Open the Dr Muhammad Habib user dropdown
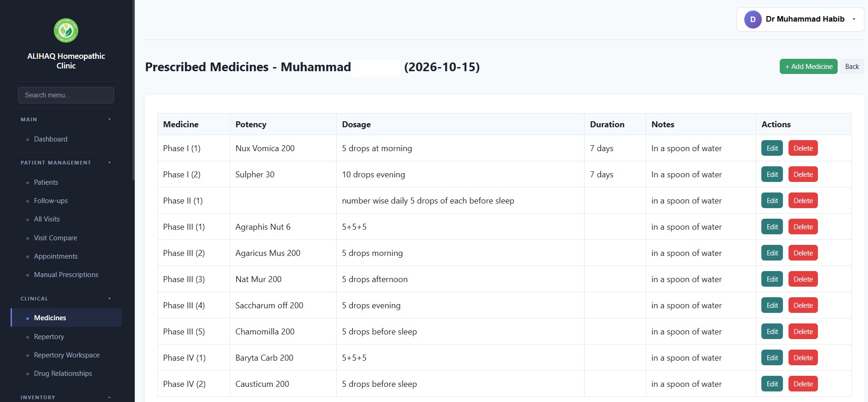Screen dimensions: 868x402 pos(800,19)
